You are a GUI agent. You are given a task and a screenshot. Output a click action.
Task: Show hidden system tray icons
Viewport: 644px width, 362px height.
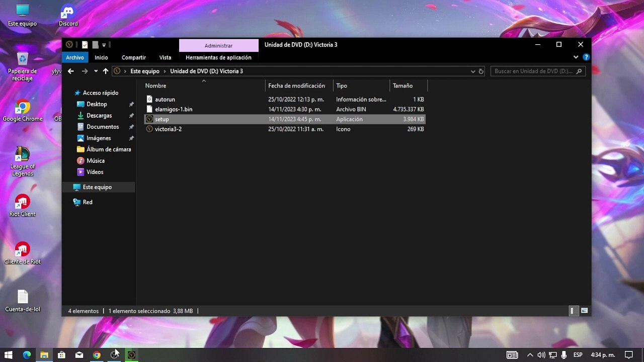[530, 355]
